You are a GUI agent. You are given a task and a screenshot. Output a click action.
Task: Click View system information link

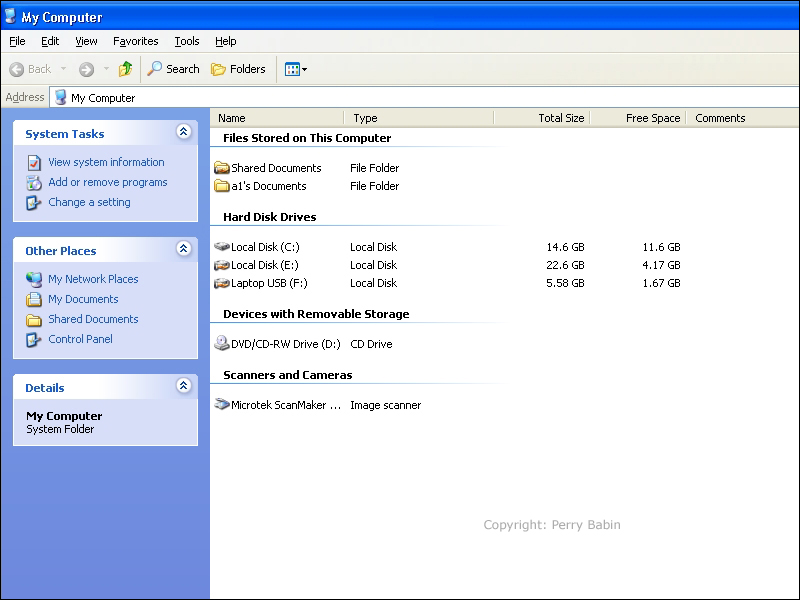tap(106, 162)
